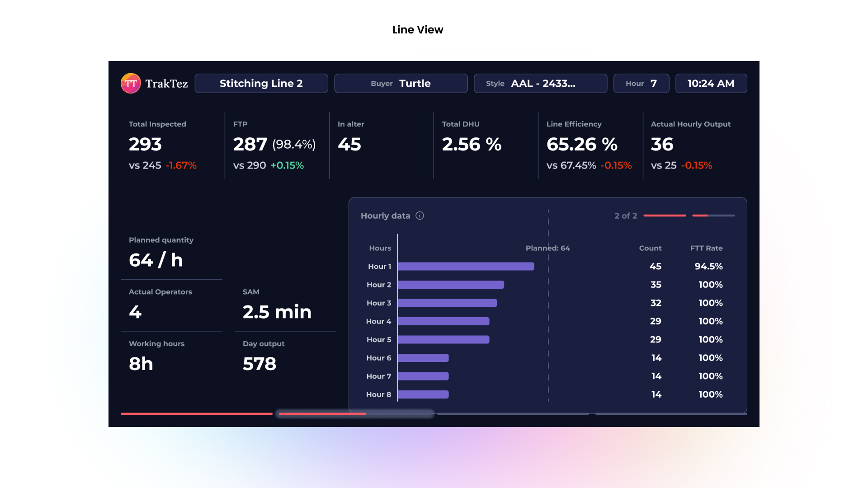Viewport: 868px width, 488px height.
Task: Jump to fourth bottom slide segment
Action: (x=671, y=413)
